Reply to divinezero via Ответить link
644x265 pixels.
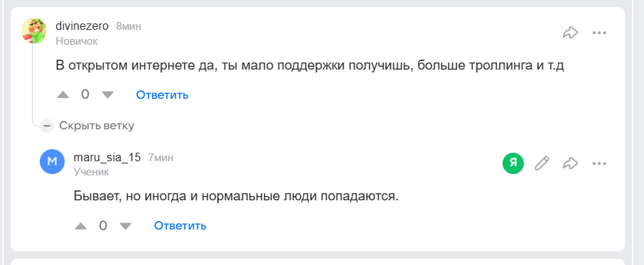162,95
